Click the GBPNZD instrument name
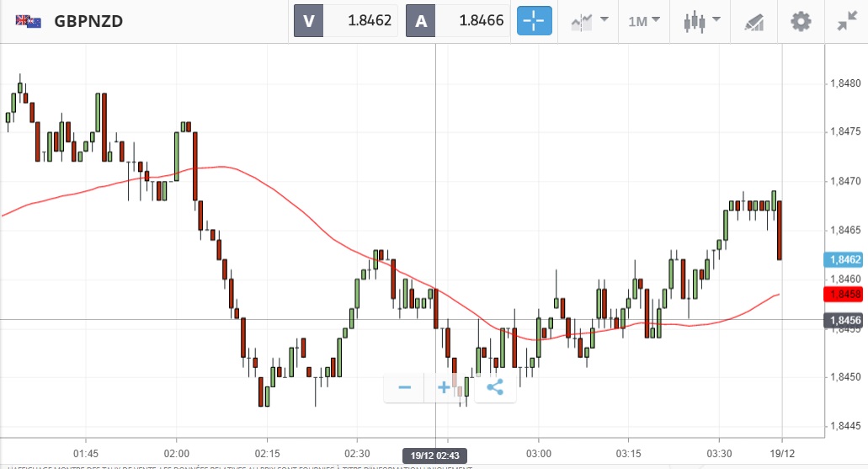 [x=88, y=21]
